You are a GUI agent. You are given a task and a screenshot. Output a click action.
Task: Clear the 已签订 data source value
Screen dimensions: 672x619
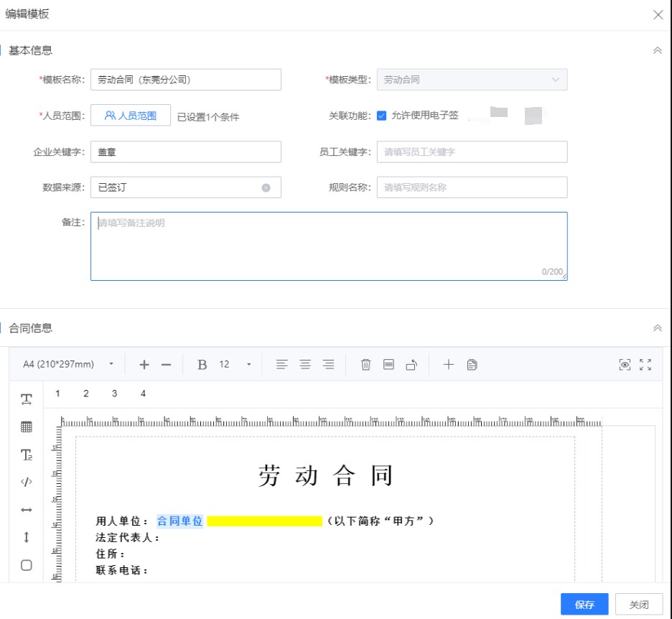point(266,187)
